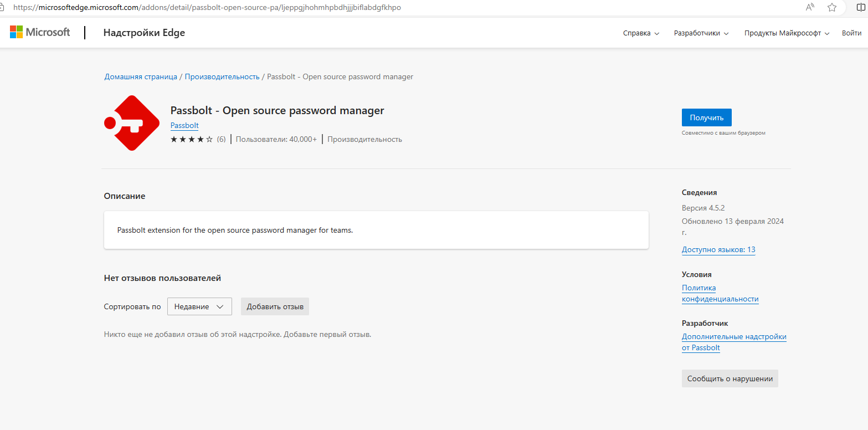Expand Продукты Майкрософт menu
868x430 pixels.
pyautogui.click(x=787, y=33)
